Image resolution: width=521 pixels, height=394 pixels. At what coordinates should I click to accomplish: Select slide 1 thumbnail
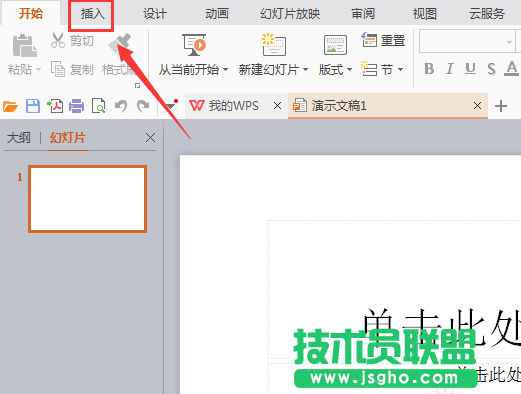(88, 199)
